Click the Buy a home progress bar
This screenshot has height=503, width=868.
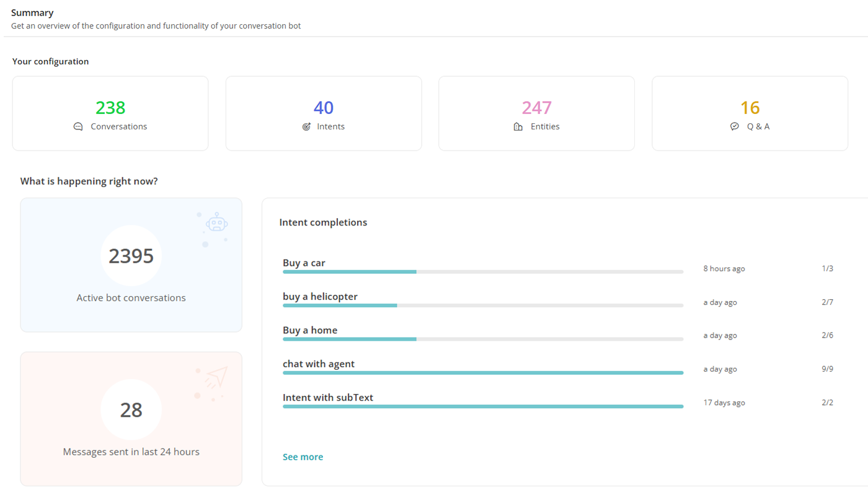coord(482,339)
